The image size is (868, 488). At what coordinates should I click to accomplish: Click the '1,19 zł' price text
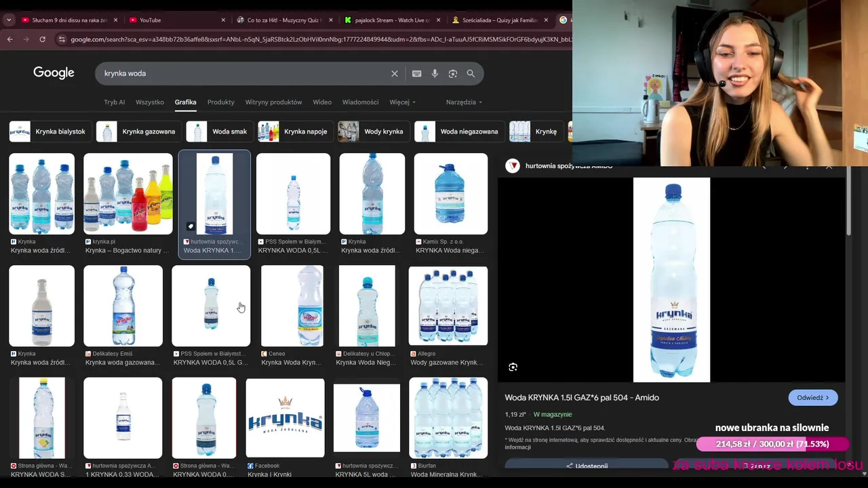(x=515, y=414)
